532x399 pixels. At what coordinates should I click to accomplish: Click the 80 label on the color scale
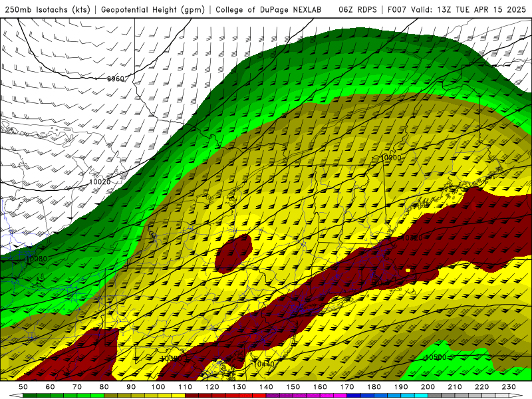pos(104,387)
